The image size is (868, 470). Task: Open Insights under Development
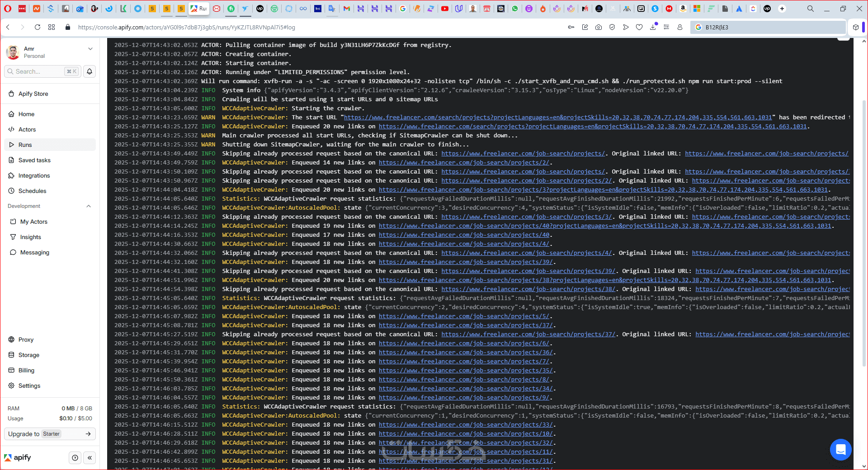(50, 237)
